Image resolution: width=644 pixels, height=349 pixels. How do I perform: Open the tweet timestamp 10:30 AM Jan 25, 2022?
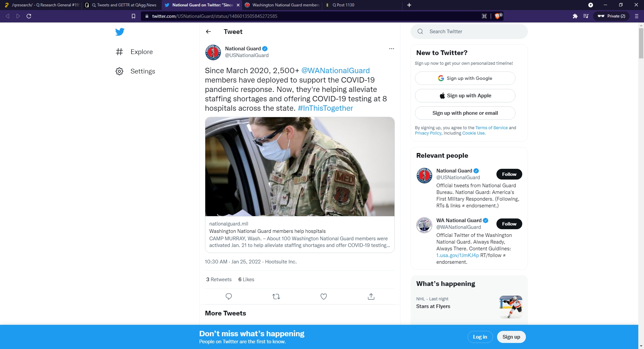tap(233, 262)
